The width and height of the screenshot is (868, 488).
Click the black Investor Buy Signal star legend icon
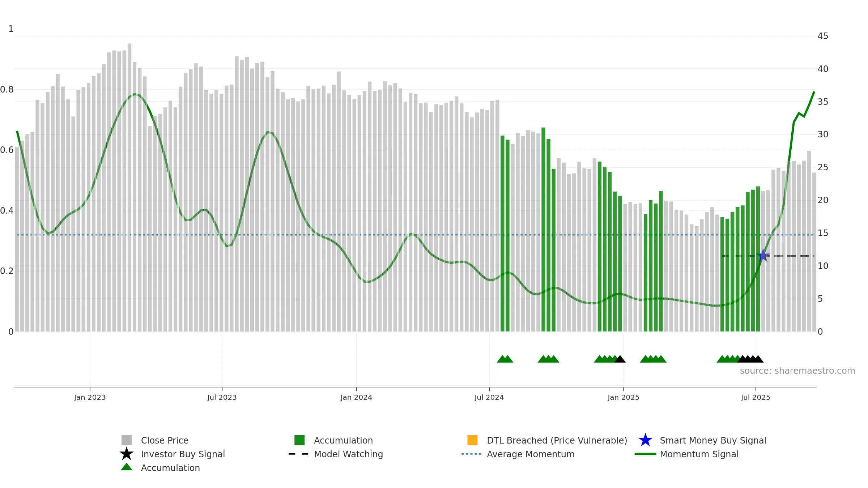[127, 454]
